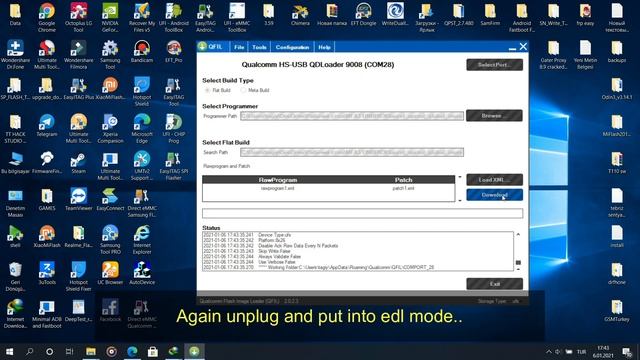640x360 pixels.
Task: Open the XiaoMiFlash icon beside Realme_Fla...
Action: click(x=47, y=237)
